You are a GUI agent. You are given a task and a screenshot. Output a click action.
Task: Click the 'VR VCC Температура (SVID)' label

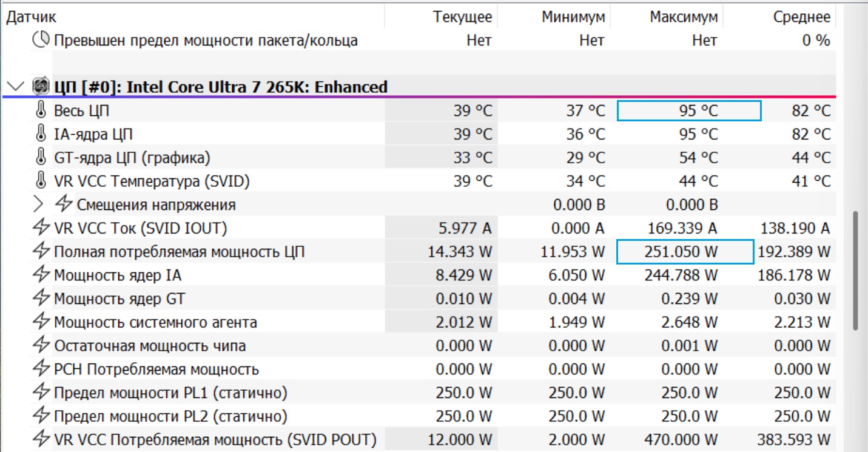coord(152,181)
